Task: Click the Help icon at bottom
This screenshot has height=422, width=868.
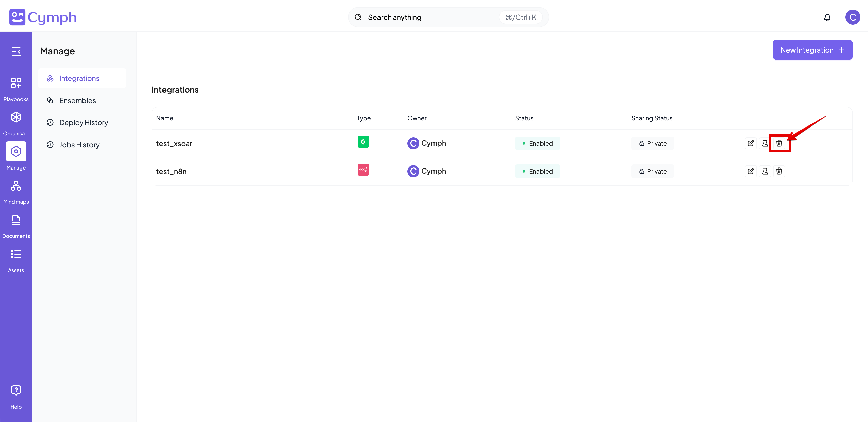Action: [16, 390]
